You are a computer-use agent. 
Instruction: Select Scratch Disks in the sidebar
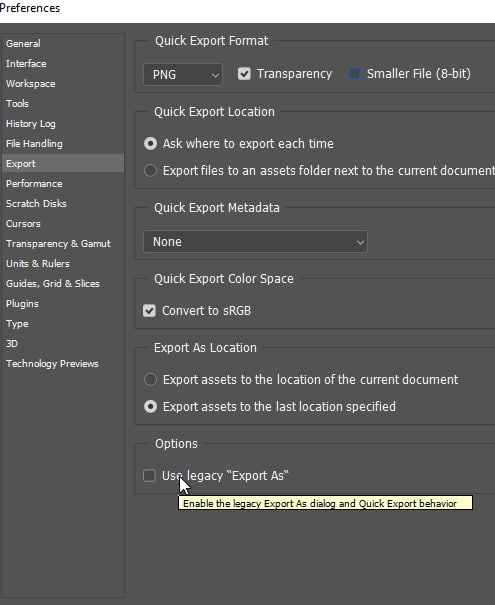(x=36, y=204)
